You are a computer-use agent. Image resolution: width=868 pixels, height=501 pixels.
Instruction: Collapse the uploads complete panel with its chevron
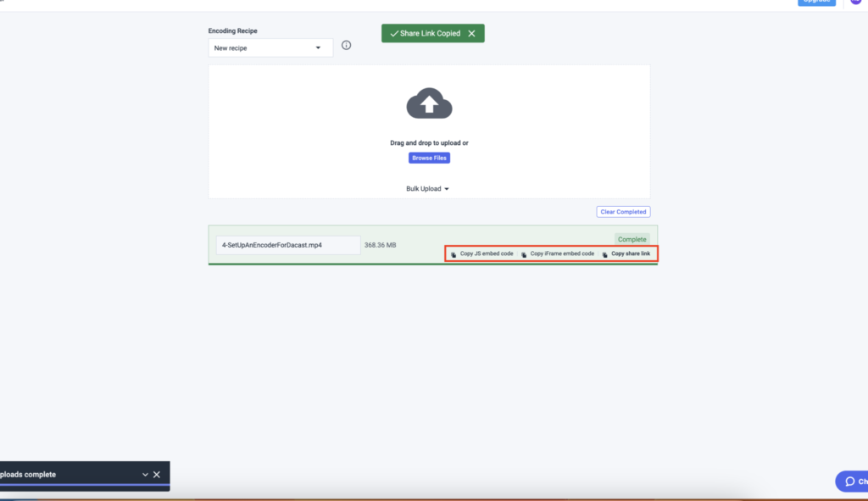click(x=143, y=475)
